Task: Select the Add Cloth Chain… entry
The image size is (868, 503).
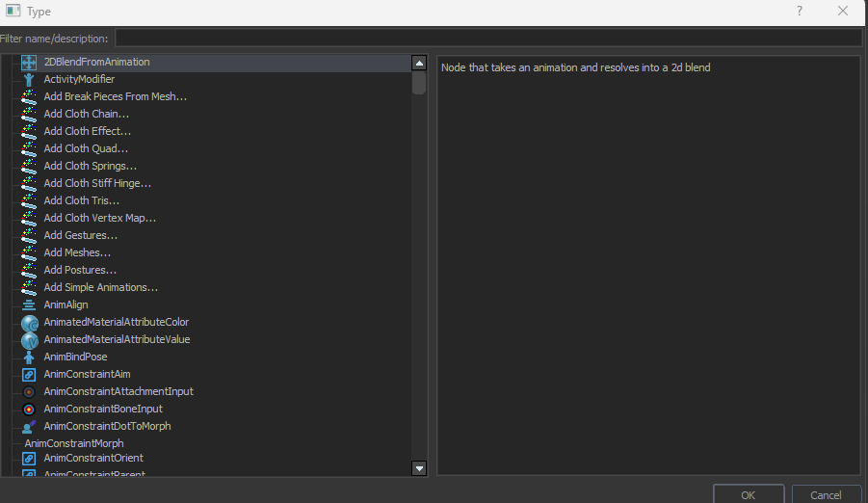Action: coord(87,114)
